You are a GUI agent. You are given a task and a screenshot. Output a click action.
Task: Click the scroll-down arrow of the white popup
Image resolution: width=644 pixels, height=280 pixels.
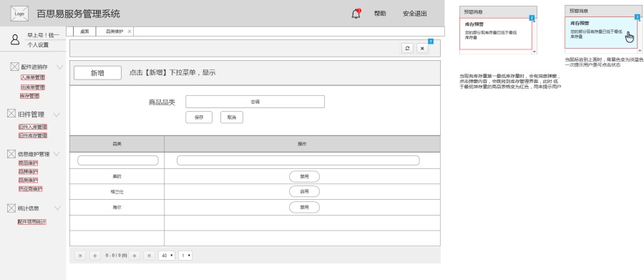click(x=535, y=52)
